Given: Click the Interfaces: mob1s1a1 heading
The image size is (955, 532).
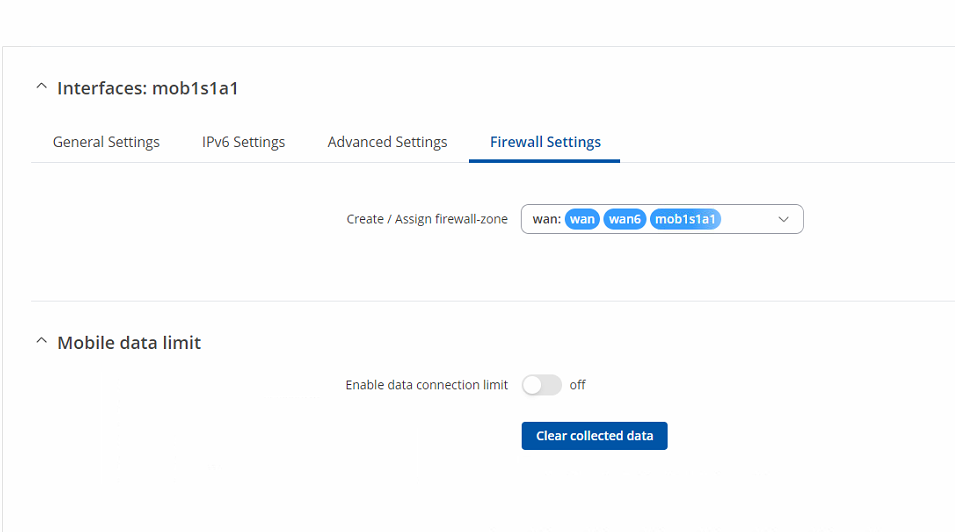Looking at the screenshot, I should 147,88.
